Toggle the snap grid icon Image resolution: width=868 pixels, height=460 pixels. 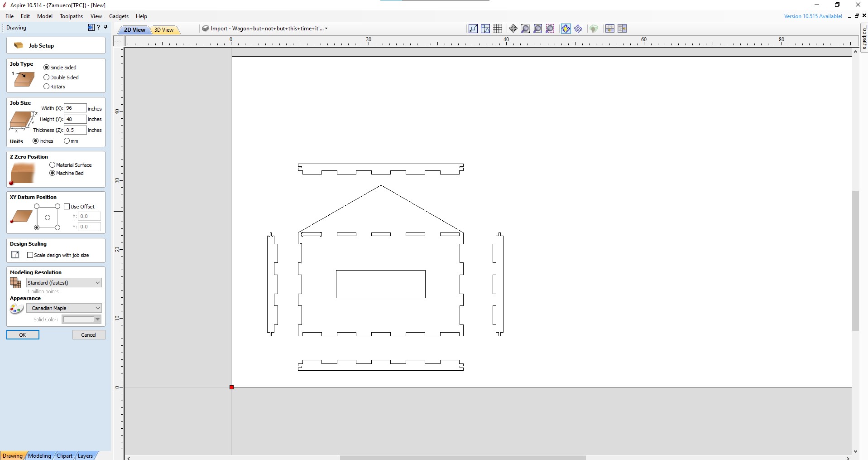pos(498,29)
